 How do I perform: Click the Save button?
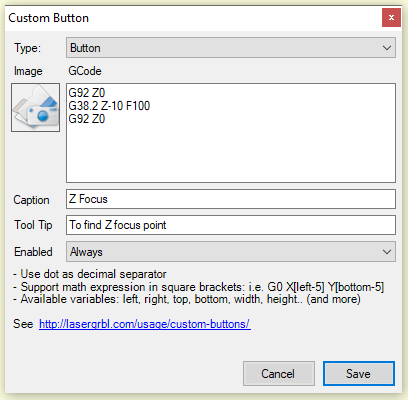(359, 374)
